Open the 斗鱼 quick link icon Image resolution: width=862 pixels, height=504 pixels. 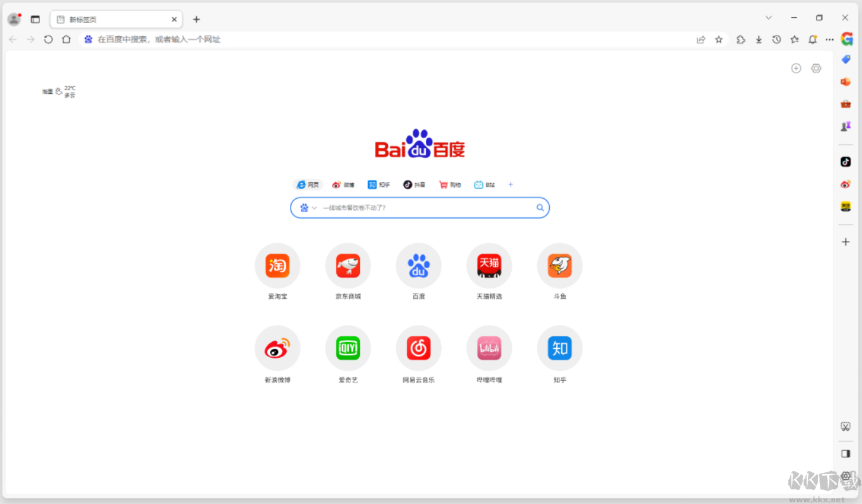559,266
